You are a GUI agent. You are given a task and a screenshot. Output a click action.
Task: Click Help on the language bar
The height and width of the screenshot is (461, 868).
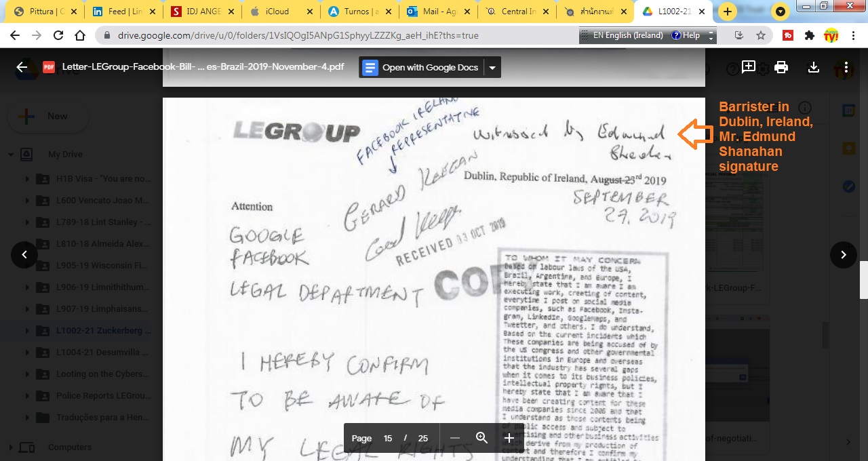pos(686,35)
